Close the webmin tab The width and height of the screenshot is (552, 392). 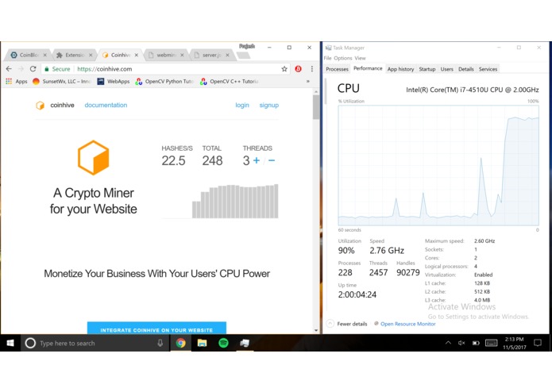(x=182, y=55)
